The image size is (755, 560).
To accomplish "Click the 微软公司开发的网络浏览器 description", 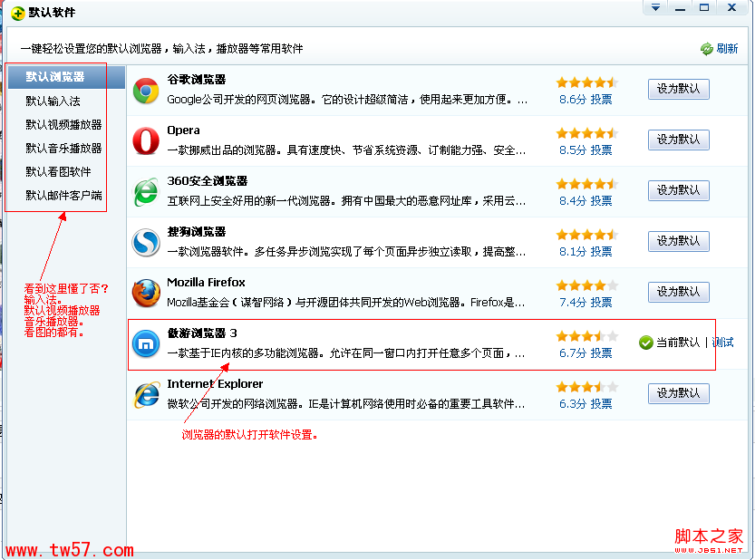I will click(x=346, y=404).
